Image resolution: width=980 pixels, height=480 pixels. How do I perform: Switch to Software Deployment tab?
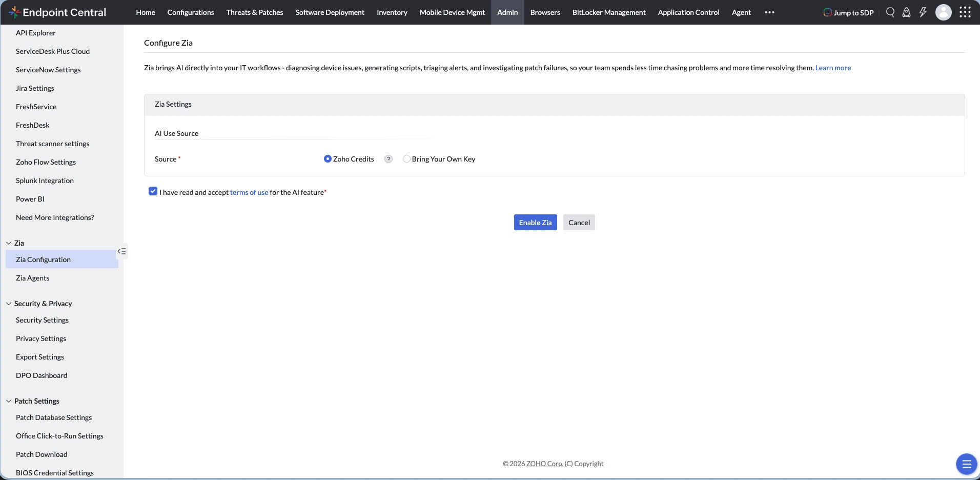[330, 12]
